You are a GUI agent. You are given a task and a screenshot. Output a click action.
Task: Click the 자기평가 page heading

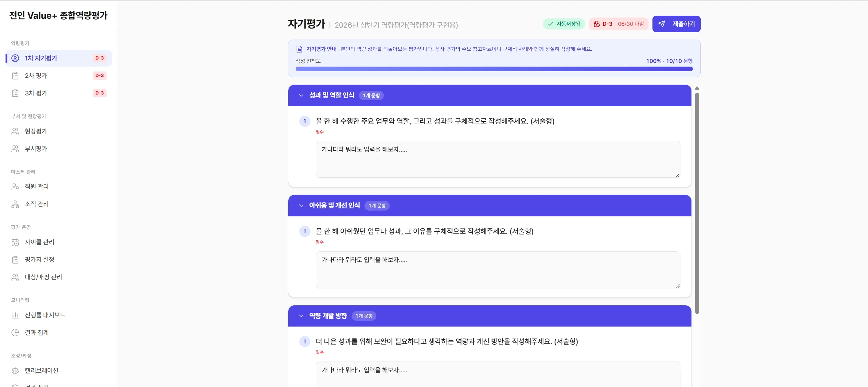click(306, 24)
